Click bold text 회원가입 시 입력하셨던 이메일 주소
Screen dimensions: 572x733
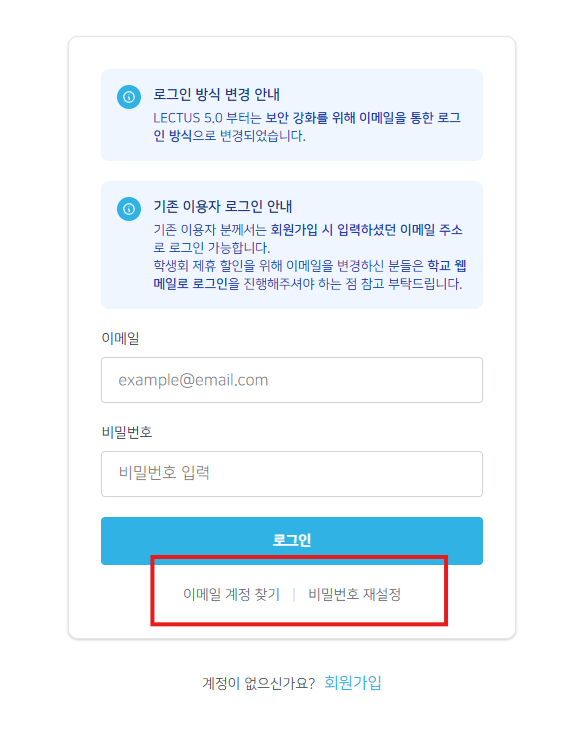click(367, 230)
